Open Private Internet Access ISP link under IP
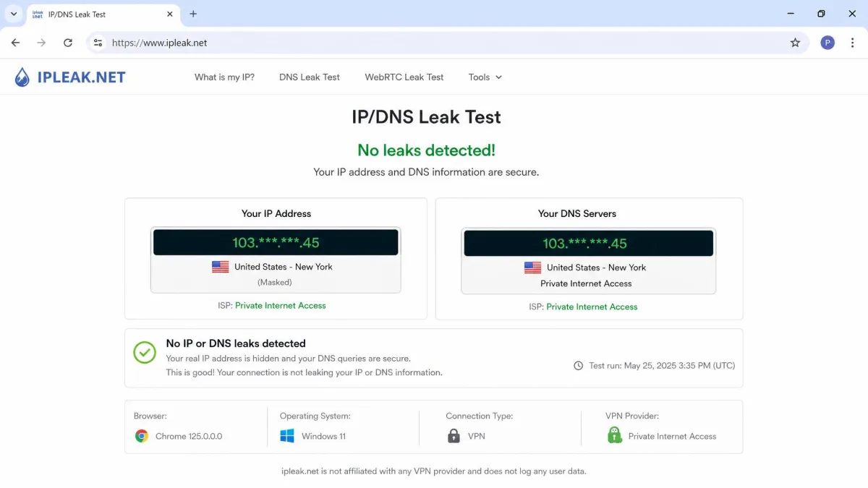Viewport: 868px width, 488px height. tap(281, 306)
